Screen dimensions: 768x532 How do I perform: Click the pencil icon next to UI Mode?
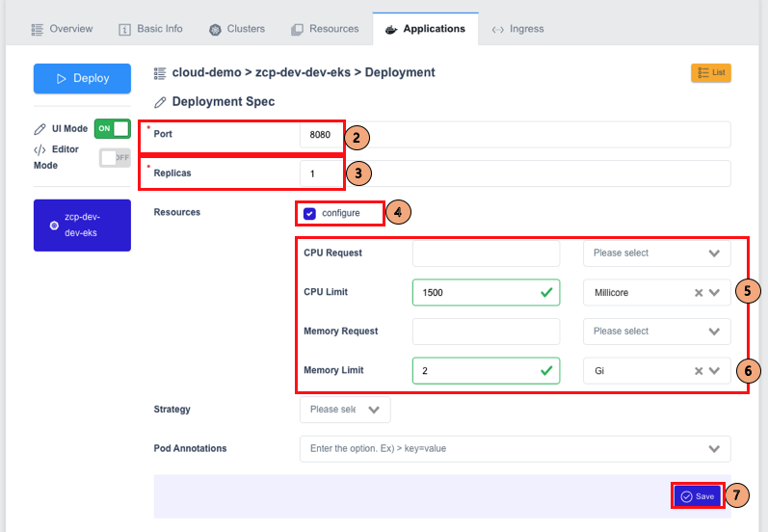pyautogui.click(x=40, y=129)
